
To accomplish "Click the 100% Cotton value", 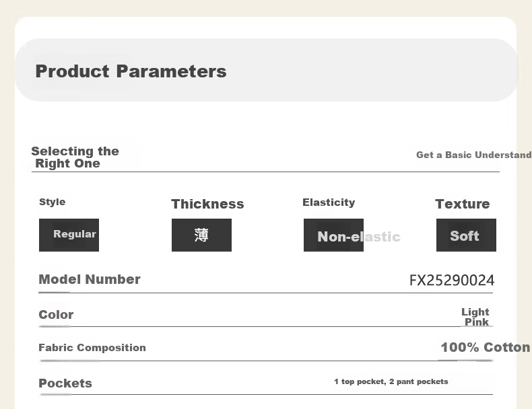I will tap(485, 347).
